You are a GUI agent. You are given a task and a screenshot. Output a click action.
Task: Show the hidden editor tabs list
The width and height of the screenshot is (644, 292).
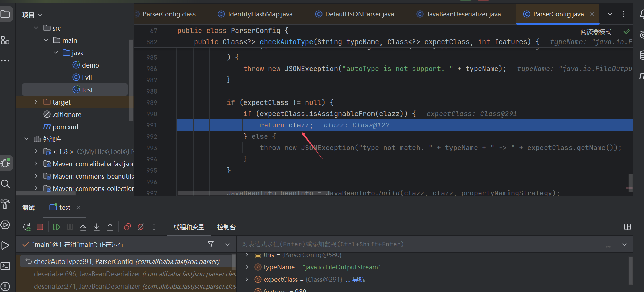click(610, 14)
